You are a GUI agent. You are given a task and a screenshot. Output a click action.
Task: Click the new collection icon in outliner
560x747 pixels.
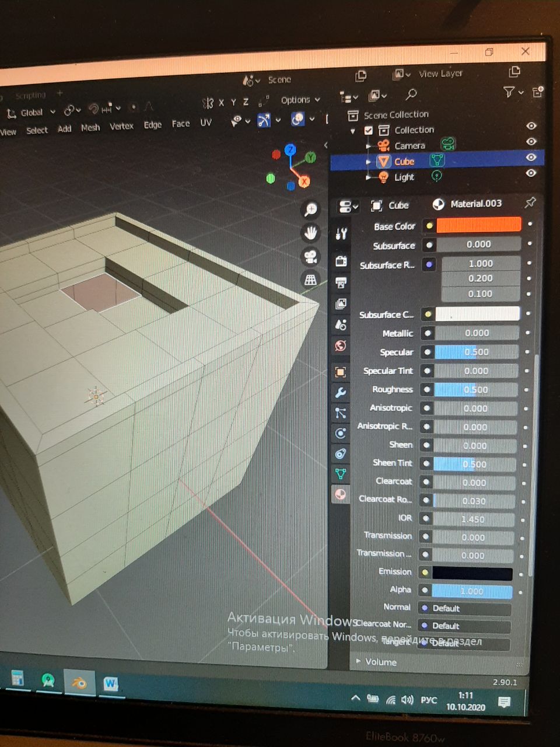(537, 92)
